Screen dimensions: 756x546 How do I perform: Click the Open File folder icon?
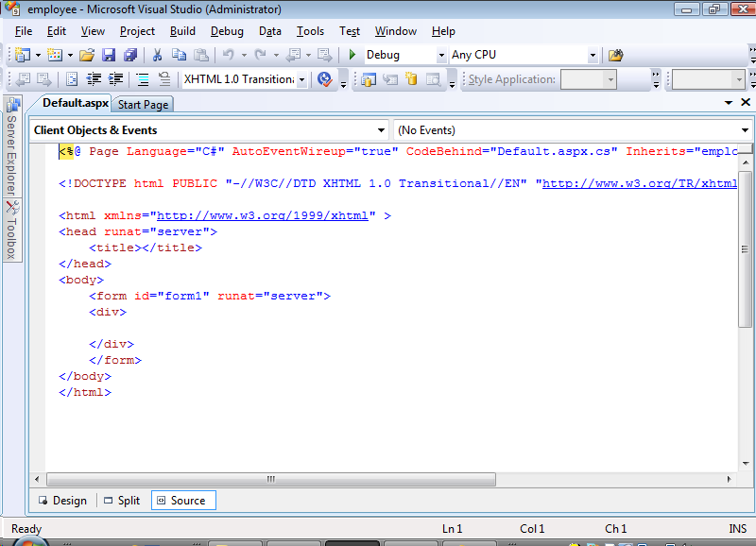click(86, 55)
